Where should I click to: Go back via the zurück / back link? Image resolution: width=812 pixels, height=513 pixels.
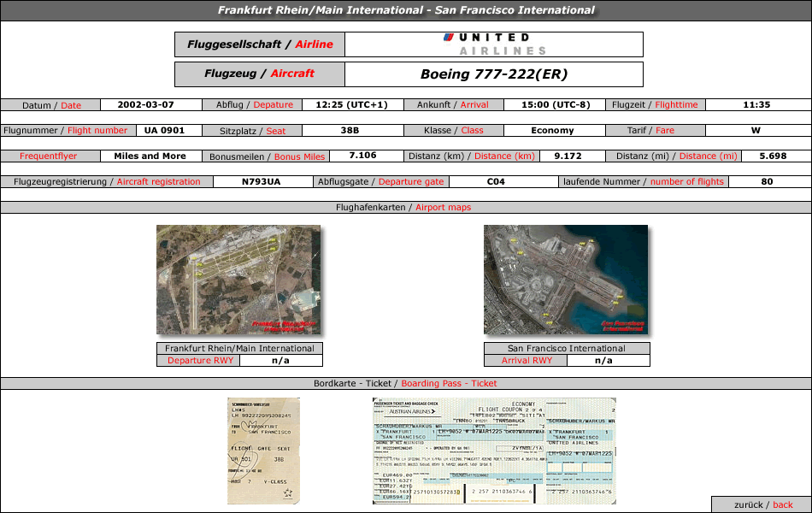pos(763,504)
